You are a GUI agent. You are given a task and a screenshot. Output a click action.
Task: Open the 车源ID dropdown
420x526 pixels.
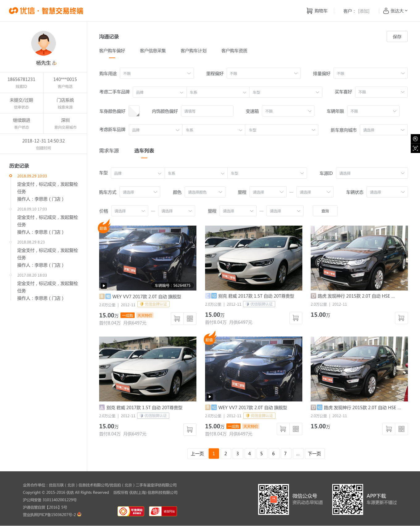click(372, 173)
